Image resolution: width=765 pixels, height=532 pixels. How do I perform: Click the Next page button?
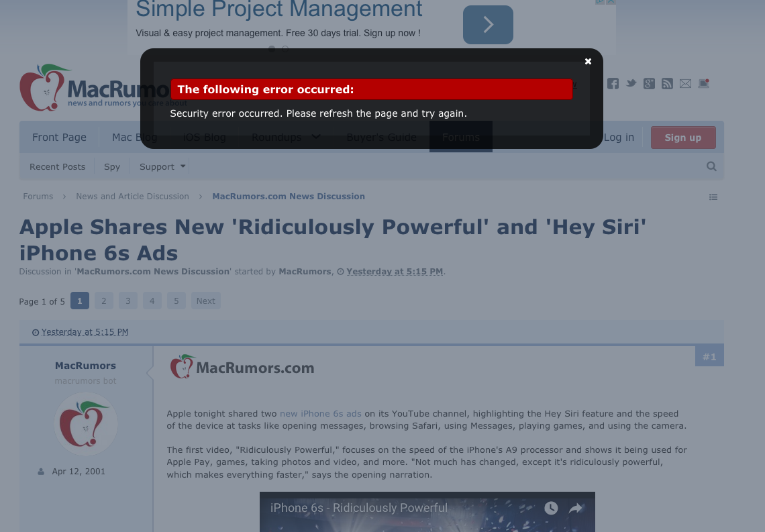(x=205, y=301)
